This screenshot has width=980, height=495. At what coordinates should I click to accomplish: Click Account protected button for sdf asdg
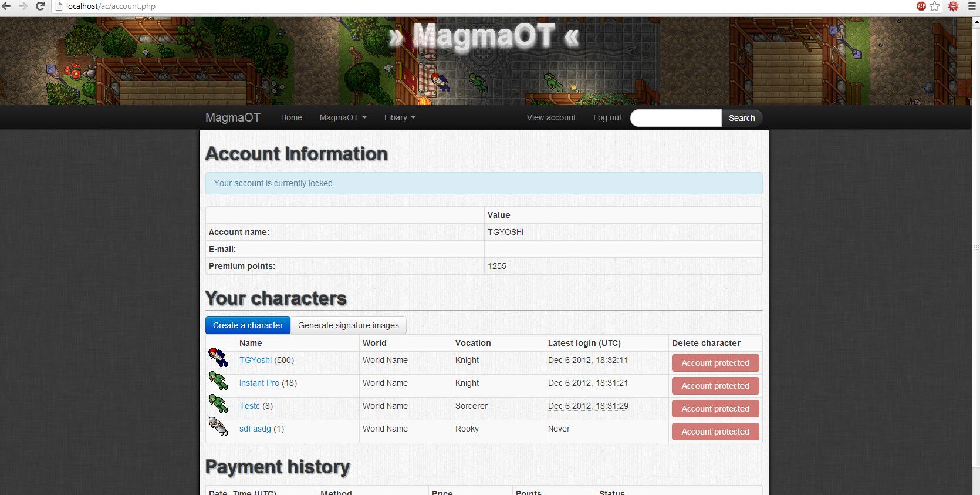tap(715, 432)
